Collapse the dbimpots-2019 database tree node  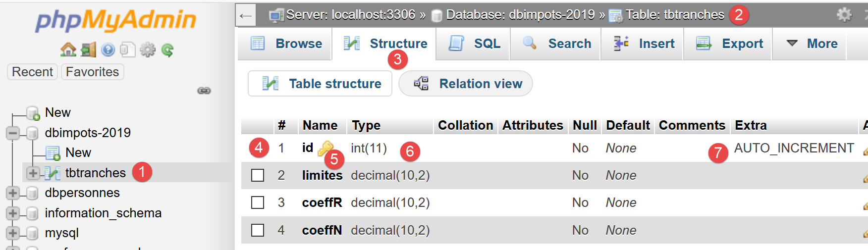pos(13,133)
